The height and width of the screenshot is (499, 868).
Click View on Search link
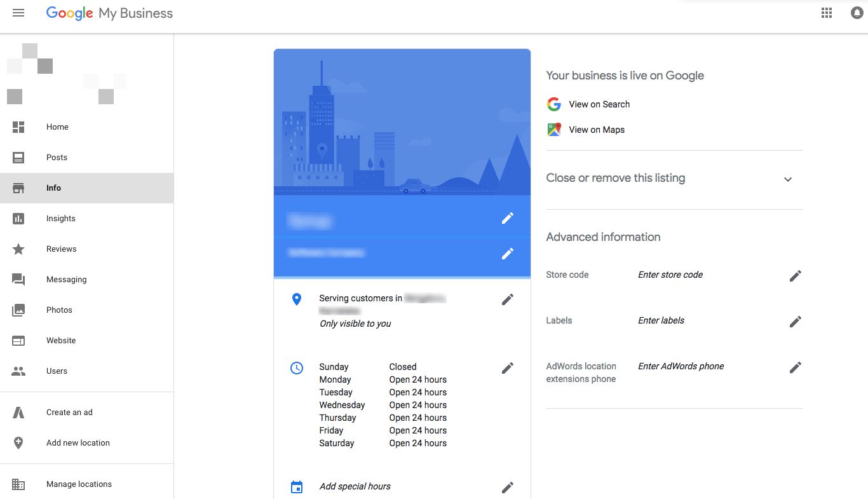tap(599, 104)
